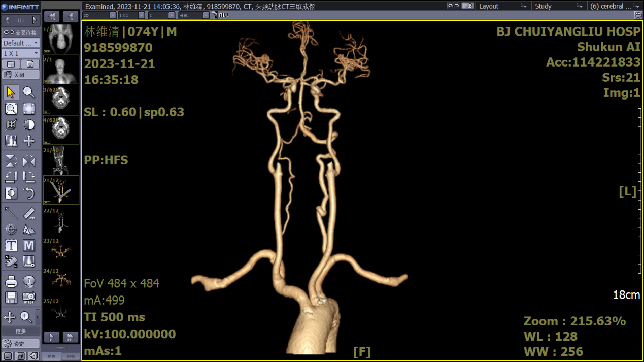Open the Study menu

coord(557,6)
